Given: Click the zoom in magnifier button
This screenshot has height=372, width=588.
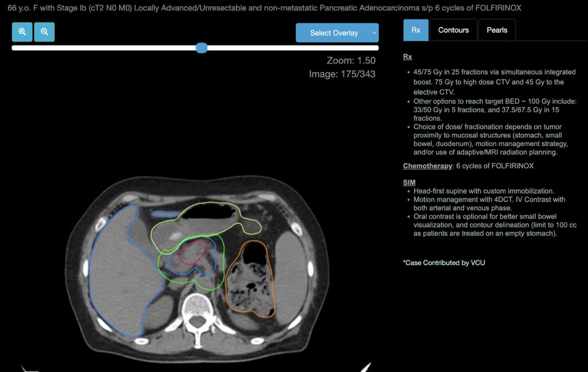Looking at the screenshot, I should pyautogui.click(x=22, y=32).
